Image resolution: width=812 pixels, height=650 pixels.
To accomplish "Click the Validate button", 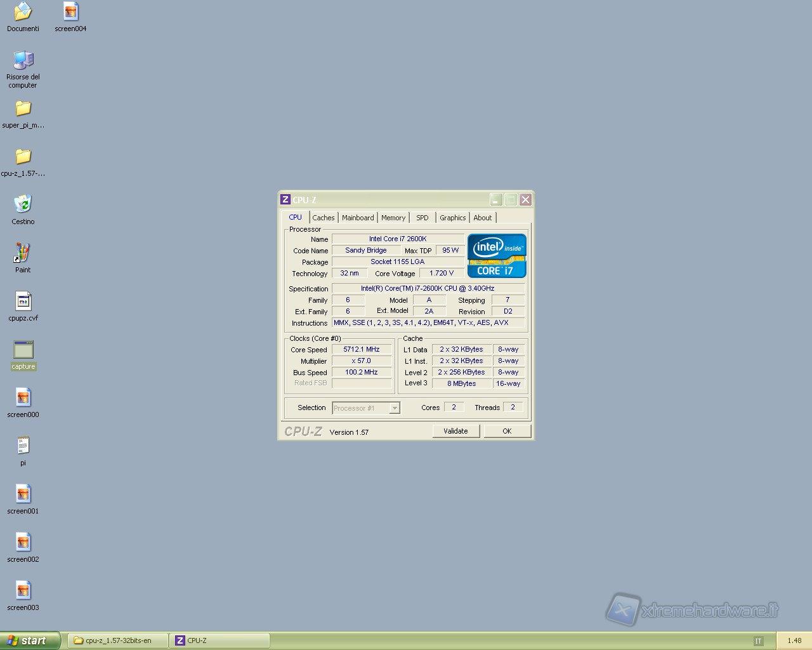I will point(455,431).
